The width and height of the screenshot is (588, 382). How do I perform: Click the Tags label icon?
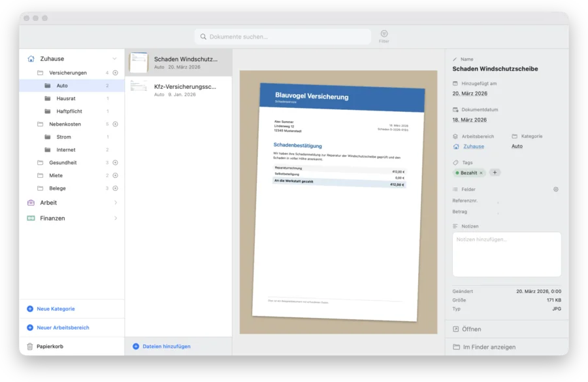[x=455, y=163]
